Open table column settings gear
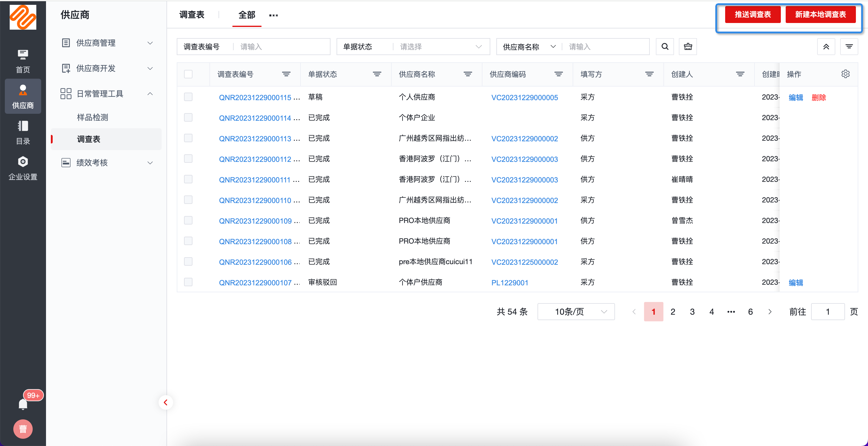 [845, 74]
